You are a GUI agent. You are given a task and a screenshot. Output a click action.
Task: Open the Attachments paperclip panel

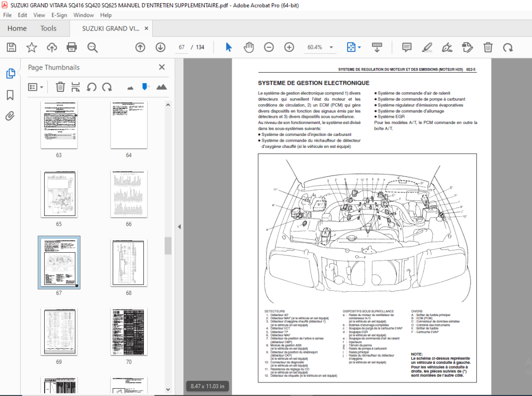10,116
